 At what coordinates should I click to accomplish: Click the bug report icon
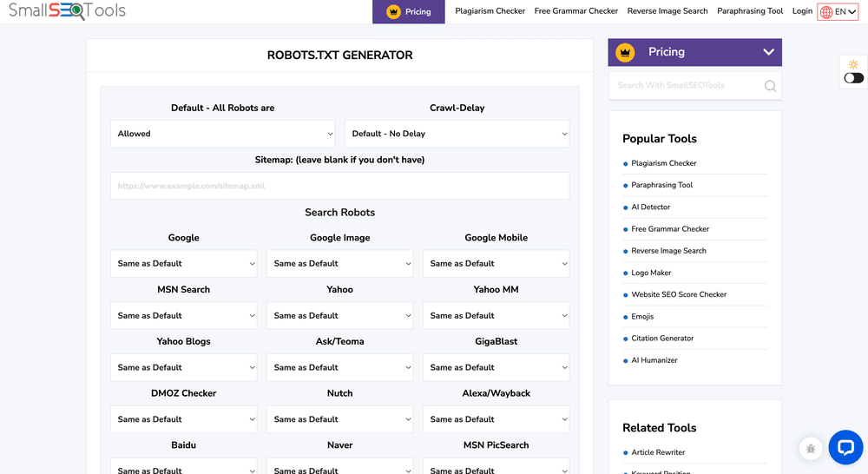click(811, 449)
